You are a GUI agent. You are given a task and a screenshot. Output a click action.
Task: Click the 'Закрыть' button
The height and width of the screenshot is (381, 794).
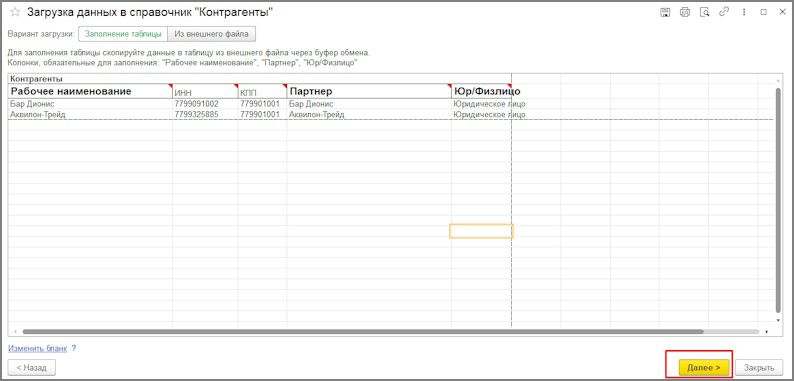click(x=759, y=367)
